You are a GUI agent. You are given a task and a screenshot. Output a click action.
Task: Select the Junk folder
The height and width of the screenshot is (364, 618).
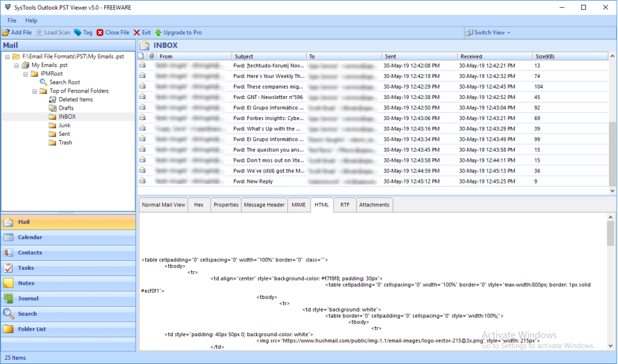click(x=65, y=126)
